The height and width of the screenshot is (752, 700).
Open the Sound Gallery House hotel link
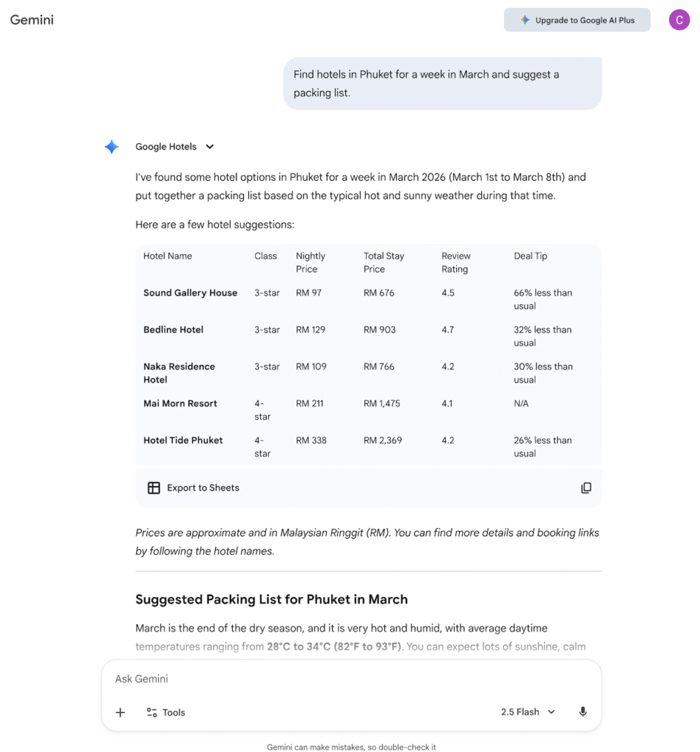[190, 292]
